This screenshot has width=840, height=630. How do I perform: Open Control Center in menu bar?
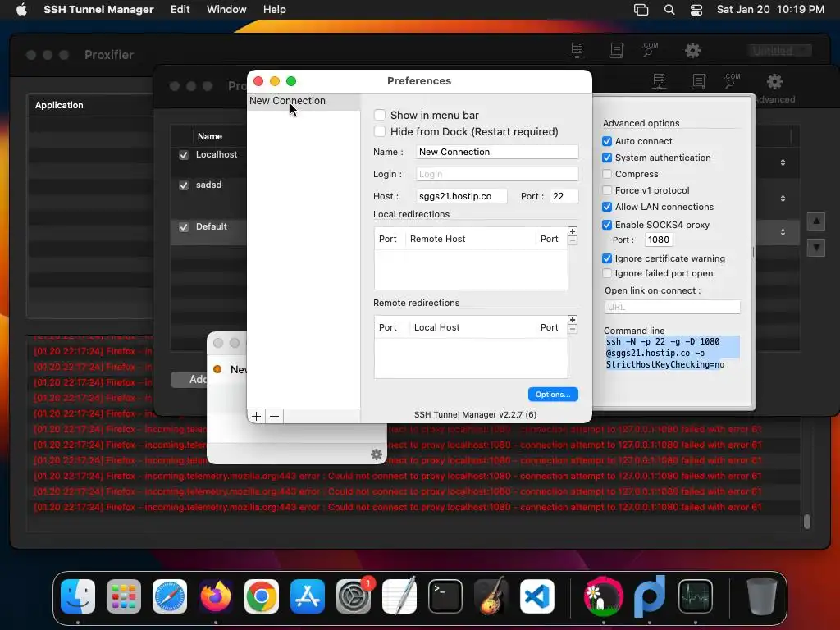(x=696, y=9)
